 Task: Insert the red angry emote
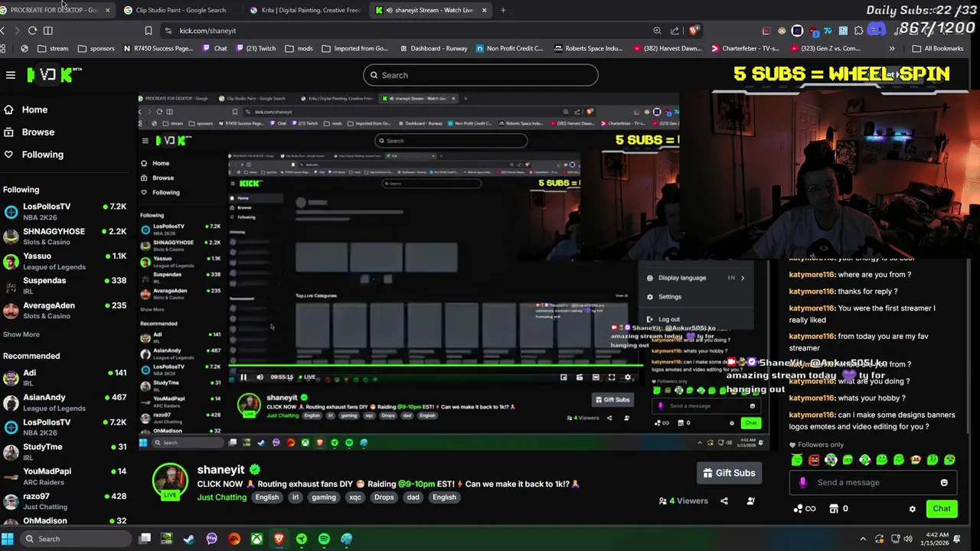click(814, 460)
